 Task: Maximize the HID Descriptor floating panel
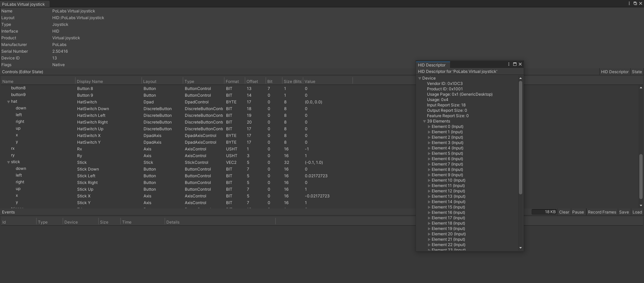tap(515, 64)
